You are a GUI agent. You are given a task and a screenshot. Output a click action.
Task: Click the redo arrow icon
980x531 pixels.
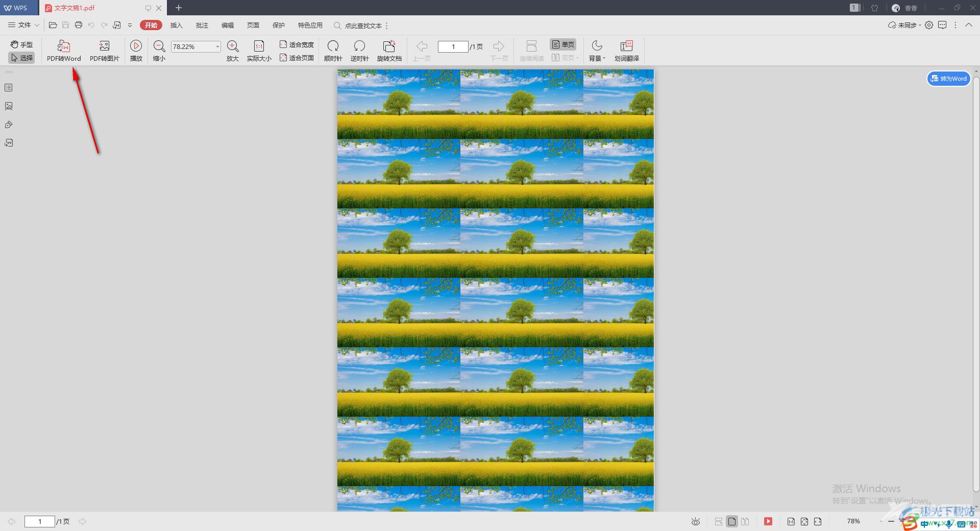tap(104, 25)
